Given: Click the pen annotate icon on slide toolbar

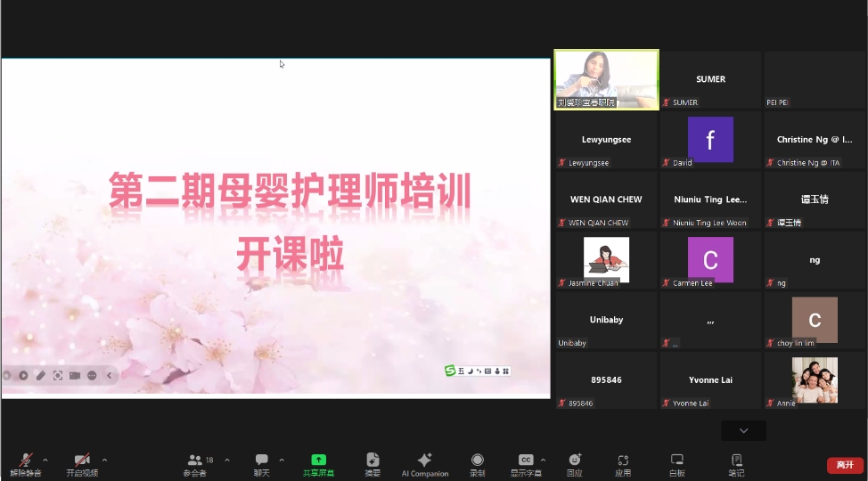Looking at the screenshot, I should 41,376.
